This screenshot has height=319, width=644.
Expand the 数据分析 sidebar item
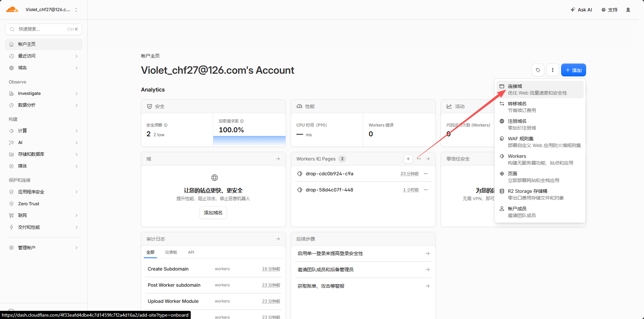point(43,105)
